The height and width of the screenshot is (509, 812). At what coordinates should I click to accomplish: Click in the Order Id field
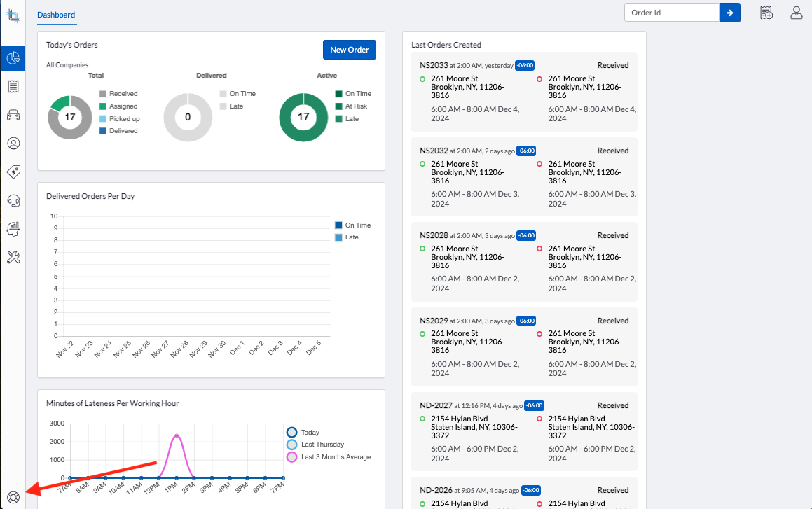[x=672, y=13]
